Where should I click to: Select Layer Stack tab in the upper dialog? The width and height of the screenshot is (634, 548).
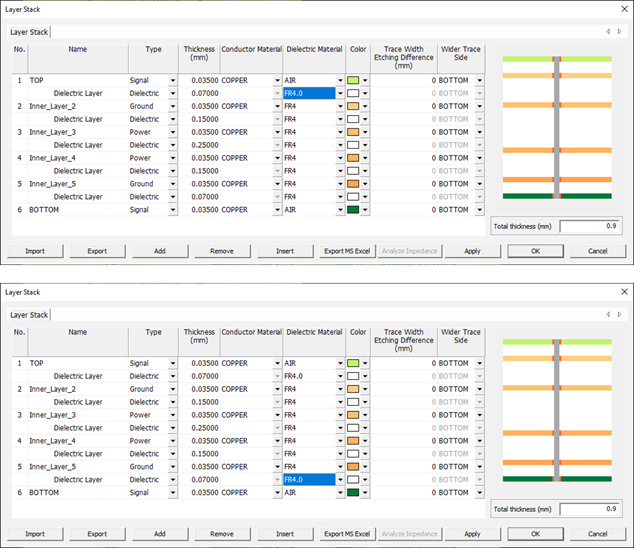pyautogui.click(x=29, y=32)
